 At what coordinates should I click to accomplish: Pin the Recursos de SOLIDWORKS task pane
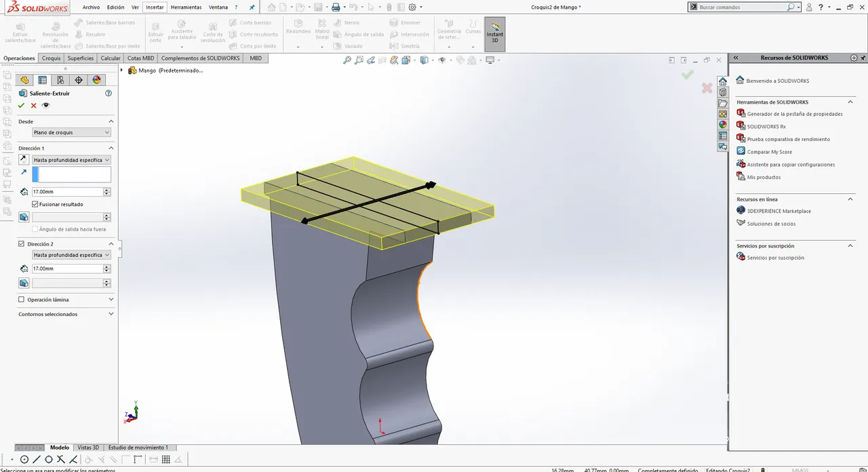[x=862, y=58]
